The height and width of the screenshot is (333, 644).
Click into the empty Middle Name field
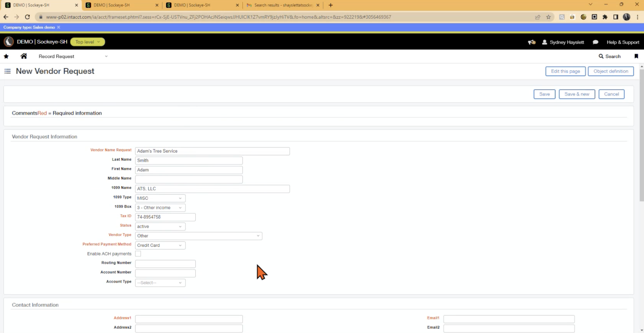189,179
